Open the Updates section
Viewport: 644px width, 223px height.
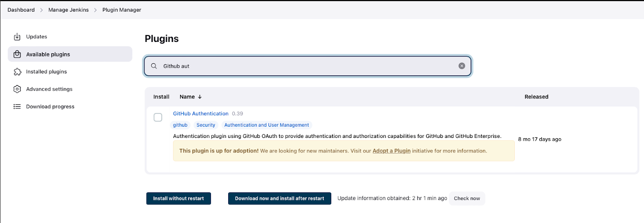[70, 37]
